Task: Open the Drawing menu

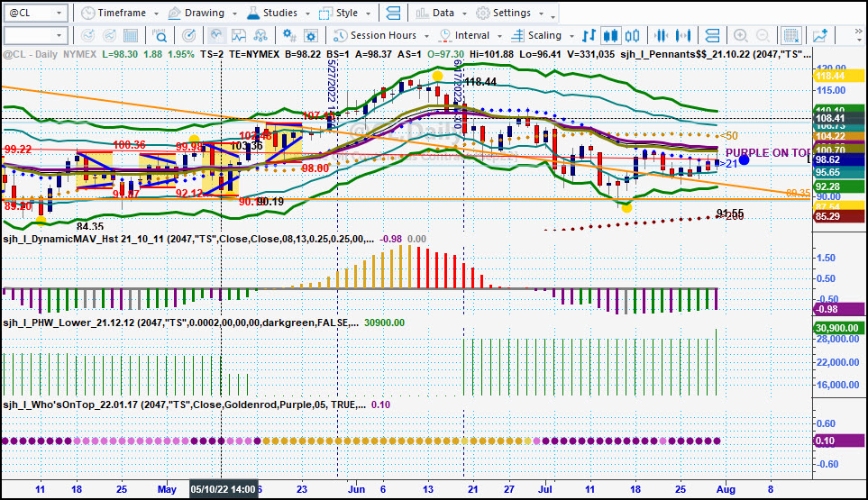Action: click(203, 13)
